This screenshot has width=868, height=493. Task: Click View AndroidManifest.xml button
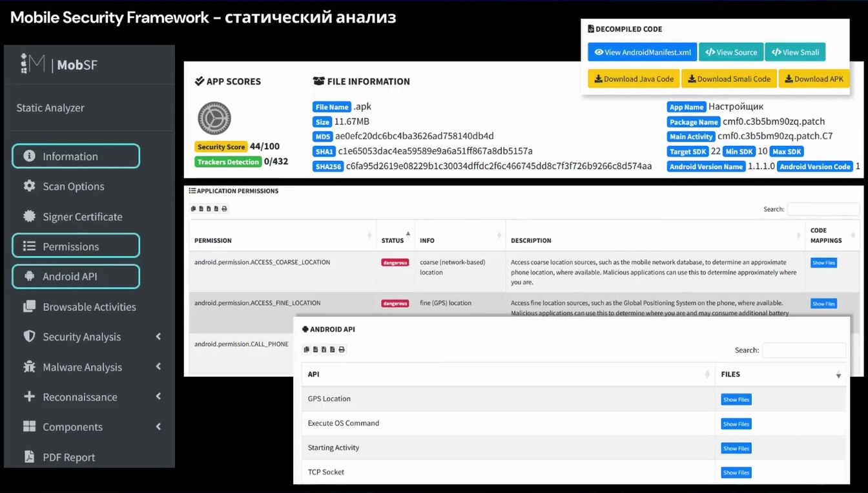tap(642, 52)
